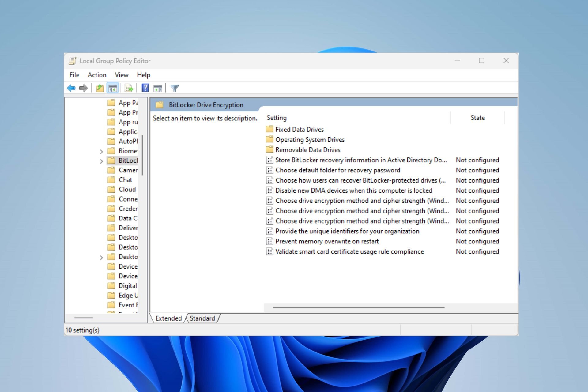Screen dimensions: 588x392
Task: Click the Digital folder icon in tree
Action: (111, 286)
